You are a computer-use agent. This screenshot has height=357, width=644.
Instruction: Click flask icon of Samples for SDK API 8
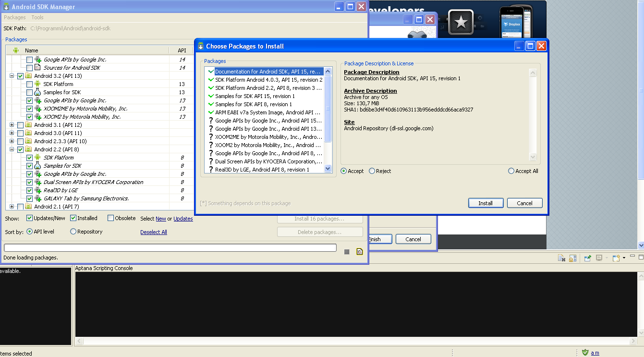(x=38, y=166)
